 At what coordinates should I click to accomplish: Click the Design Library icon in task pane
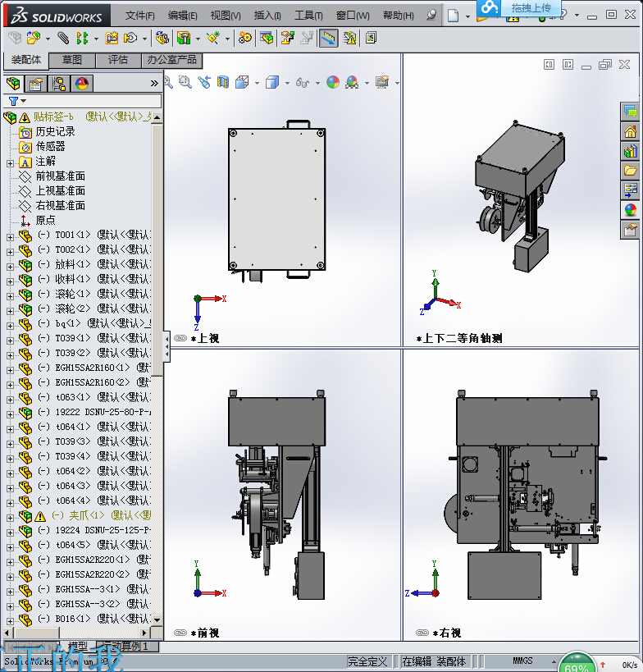coord(630,151)
